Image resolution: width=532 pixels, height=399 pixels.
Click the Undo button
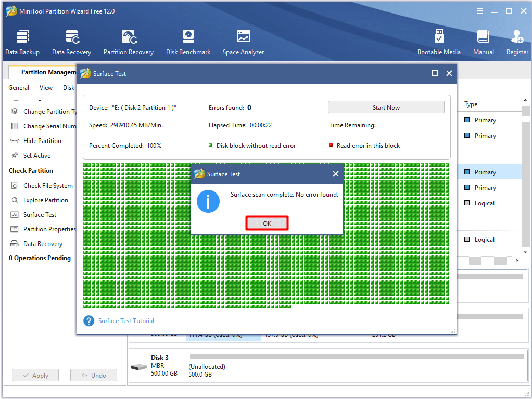(x=94, y=375)
